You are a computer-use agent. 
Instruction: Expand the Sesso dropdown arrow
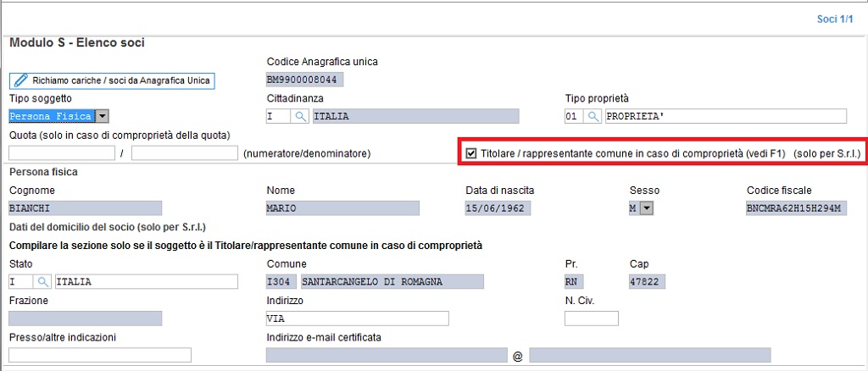coord(648,208)
